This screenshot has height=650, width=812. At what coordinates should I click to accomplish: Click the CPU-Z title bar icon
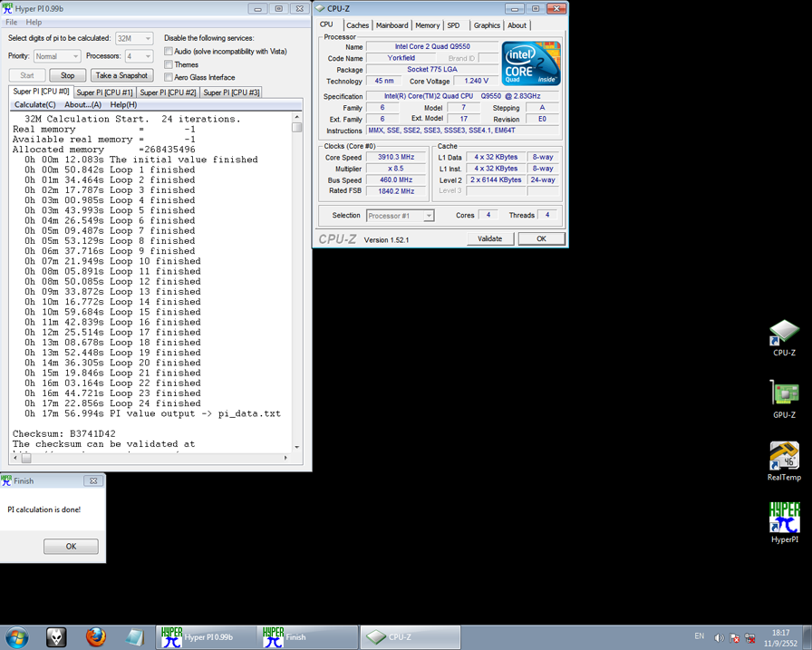coord(320,8)
